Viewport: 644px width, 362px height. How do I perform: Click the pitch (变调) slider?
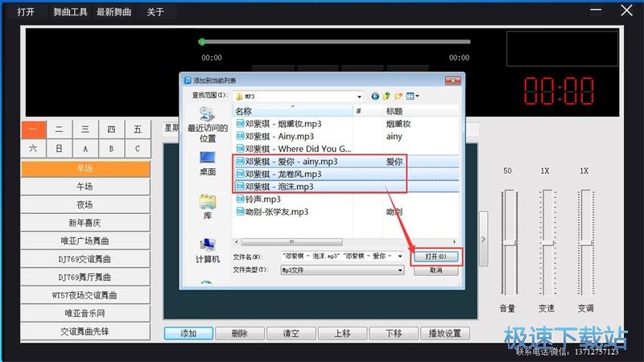tap(586, 242)
